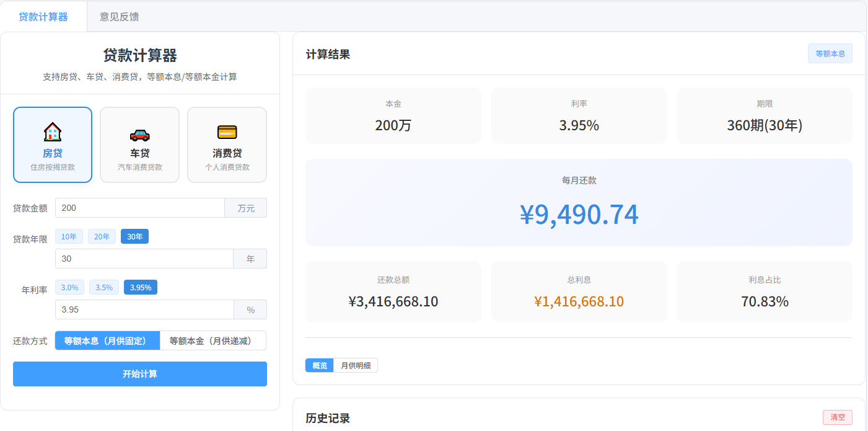Open the 意见反馈 tab

pyautogui.click(x=120, y=17)
